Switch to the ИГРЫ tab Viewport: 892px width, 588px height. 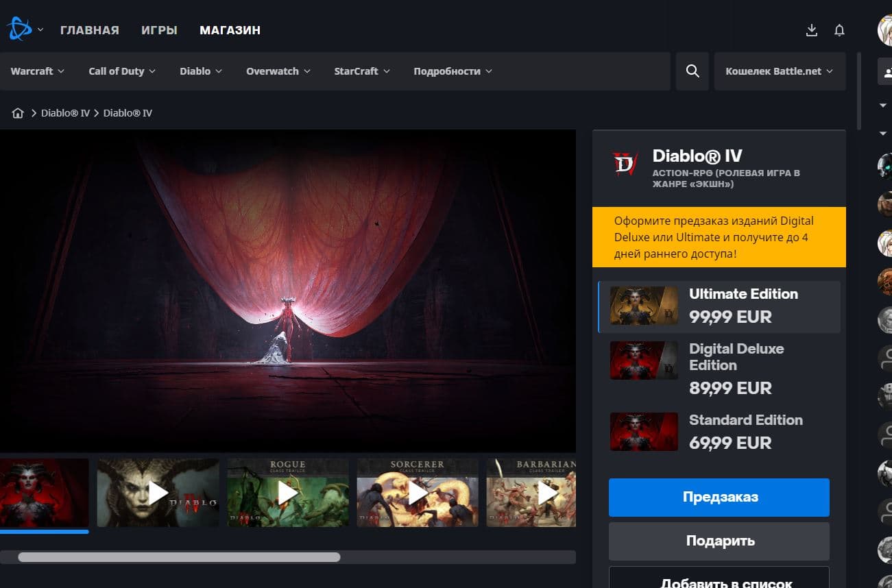pos(160,30)
